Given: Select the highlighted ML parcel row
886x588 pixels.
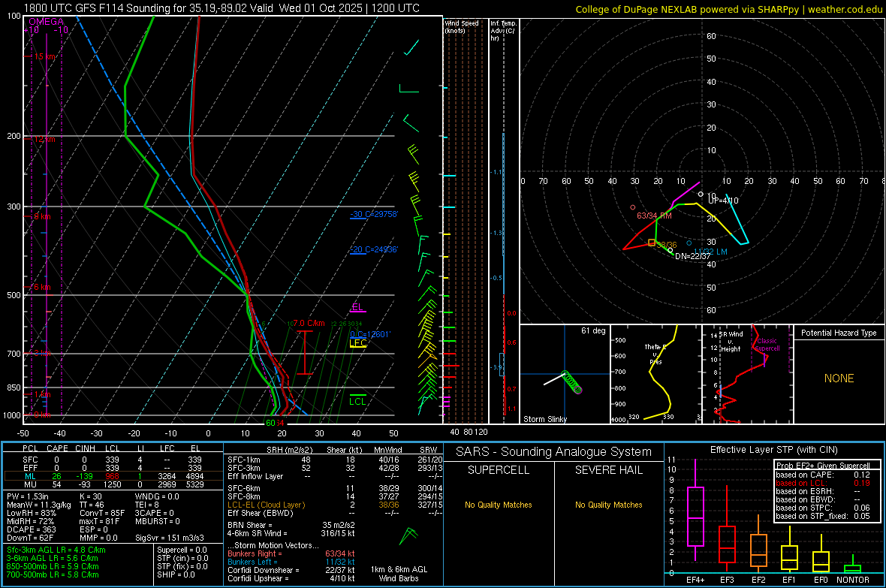Looking at the screenshot, I should (113, 476).
